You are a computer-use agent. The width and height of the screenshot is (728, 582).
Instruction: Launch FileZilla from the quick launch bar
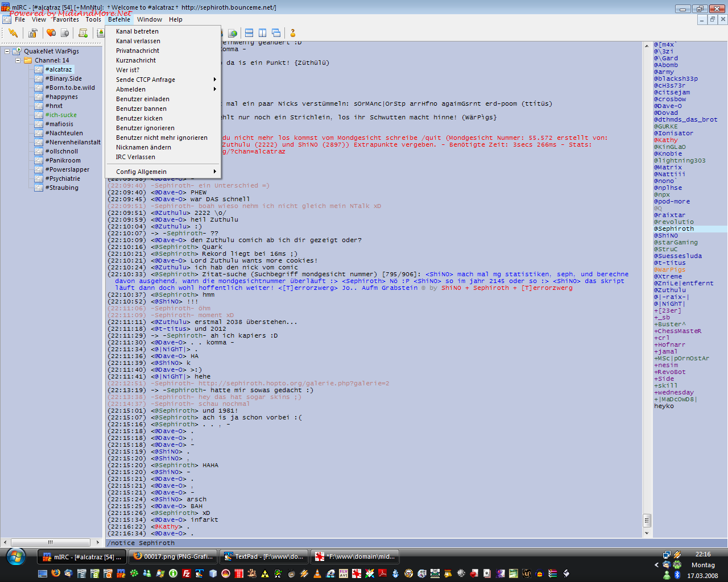point(186,573)
